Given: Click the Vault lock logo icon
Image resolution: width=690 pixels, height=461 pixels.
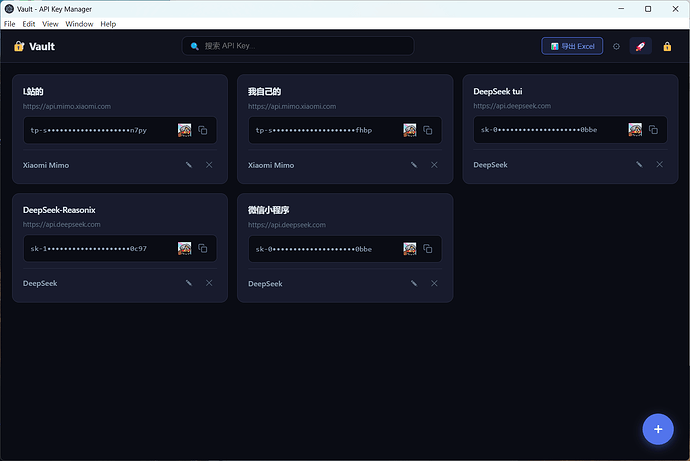Looking at the screenshot, I should pyautogui.click(x=19, y=46).
